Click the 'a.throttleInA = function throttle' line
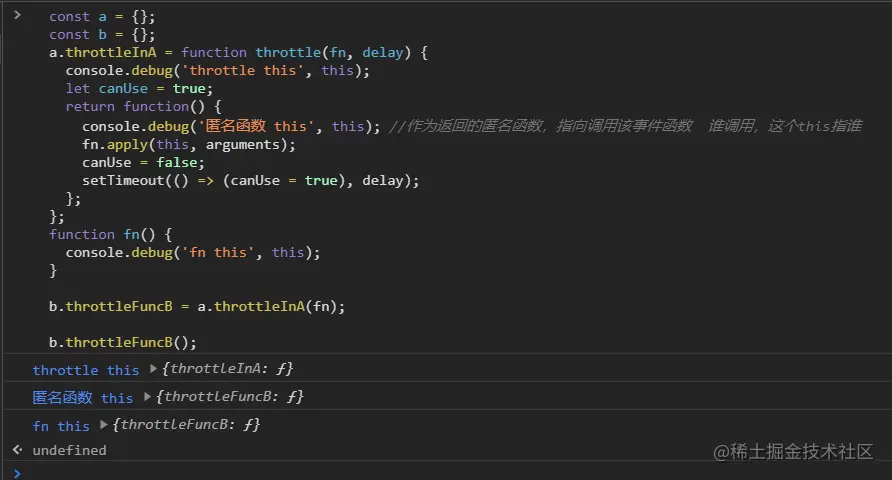The width and height of the screenshot is (892, 480). click(238, 53)
